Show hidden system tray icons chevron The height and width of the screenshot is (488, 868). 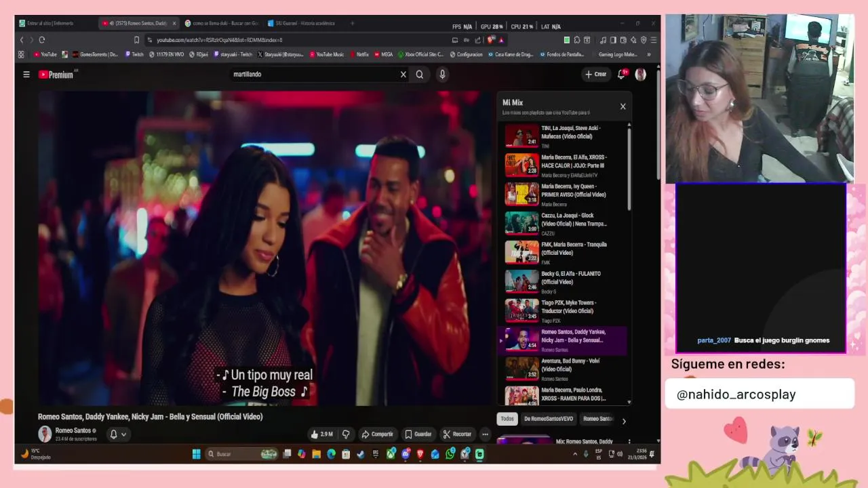point(575,454)
